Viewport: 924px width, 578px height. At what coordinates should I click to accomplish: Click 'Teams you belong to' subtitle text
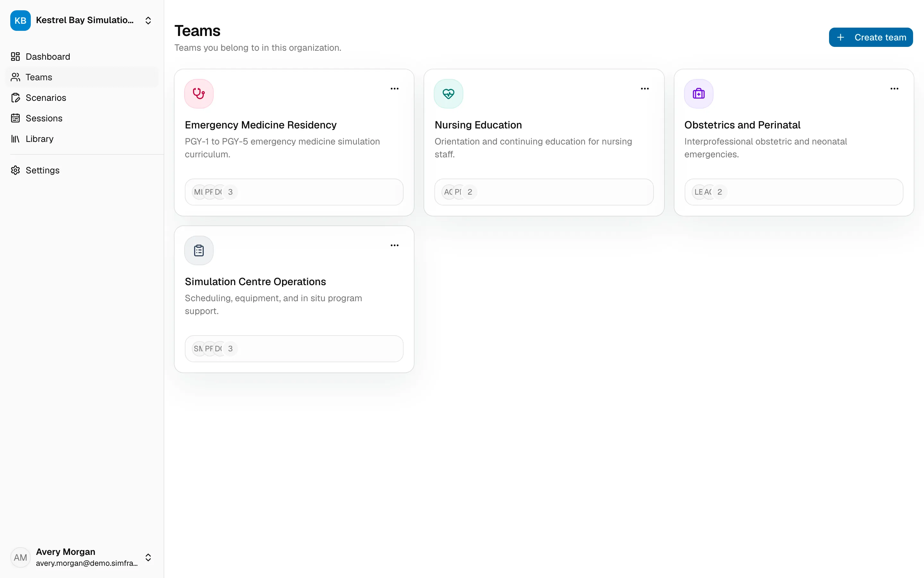point(258,48)
